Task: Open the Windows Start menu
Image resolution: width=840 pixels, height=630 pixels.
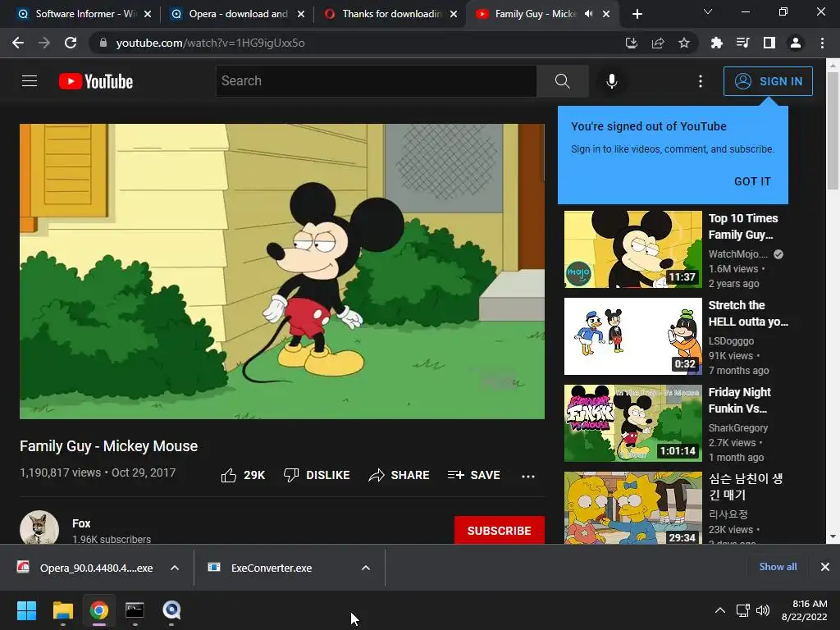Action: 26,610
